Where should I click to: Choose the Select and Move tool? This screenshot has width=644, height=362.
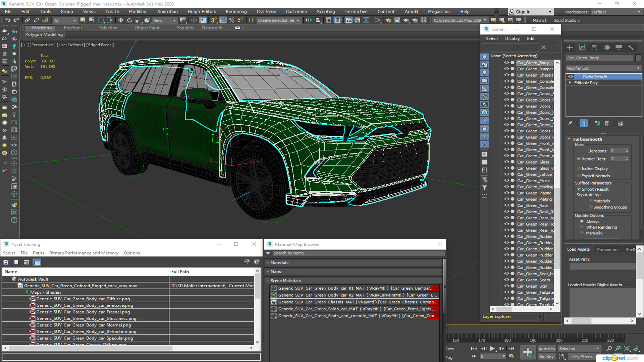point(121,20)
